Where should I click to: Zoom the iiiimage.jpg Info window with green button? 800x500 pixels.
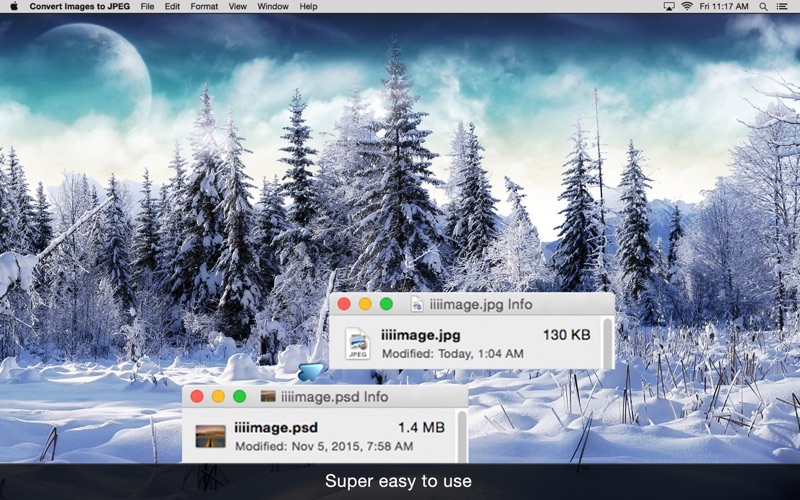pyautogui.click(x=387, y=304)
